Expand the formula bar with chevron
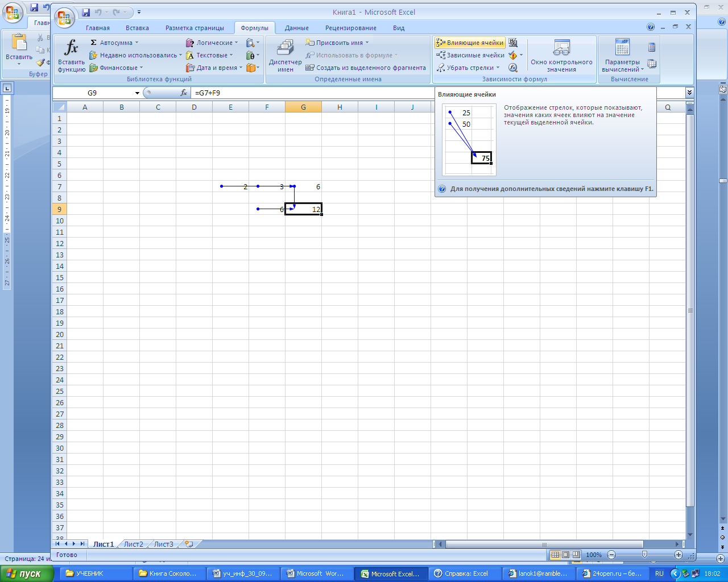728x582 pixels. pyautogui.click(x=689, y=93)
